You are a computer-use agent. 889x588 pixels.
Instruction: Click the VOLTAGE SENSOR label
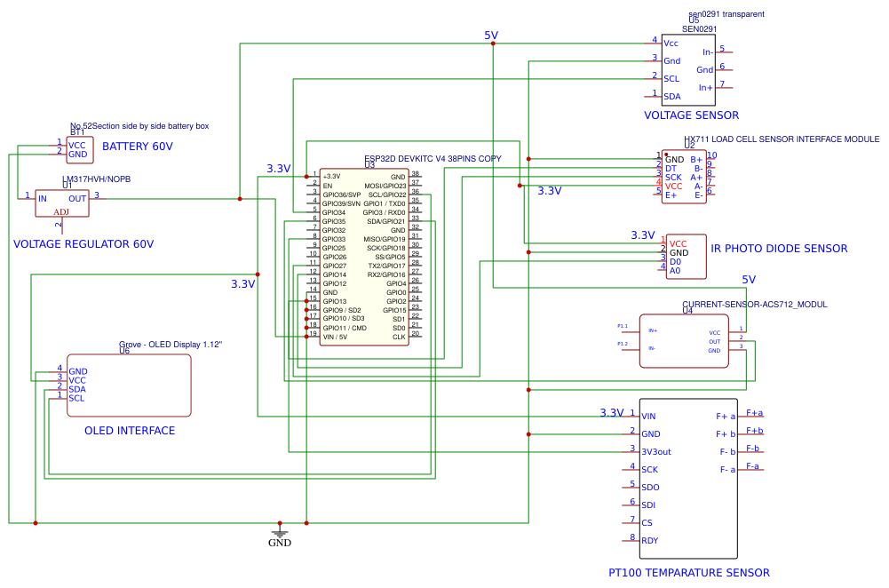pos(691,115)
